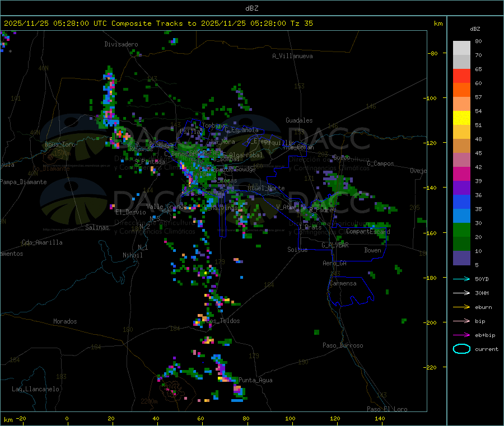Click the bright green 20-30 dBZ swatch
Image resolution: width=504 pixels, height=426 pixels.
coord(461,230)
